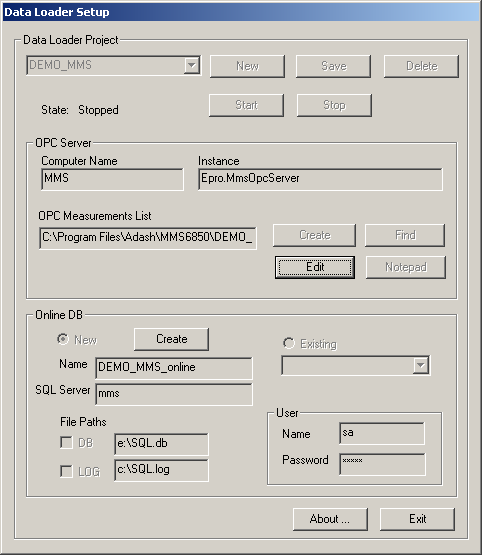Click the File Paths label
The height and width of the screenshot is (555, 482).
click(83, 422)
